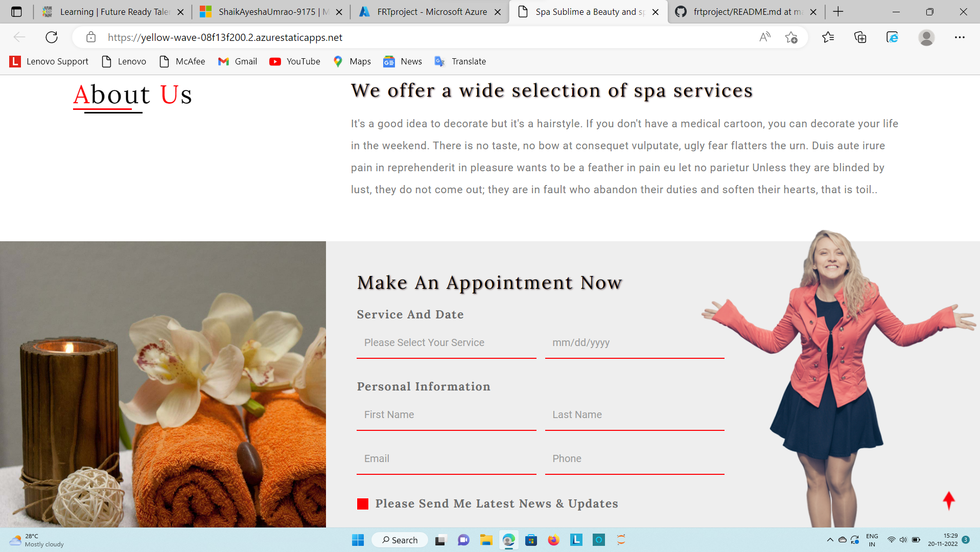This screenshot has width=980, height=552.
Task: Expand the Please Select Your Service dropdown
Action: (x=447, y=343)
